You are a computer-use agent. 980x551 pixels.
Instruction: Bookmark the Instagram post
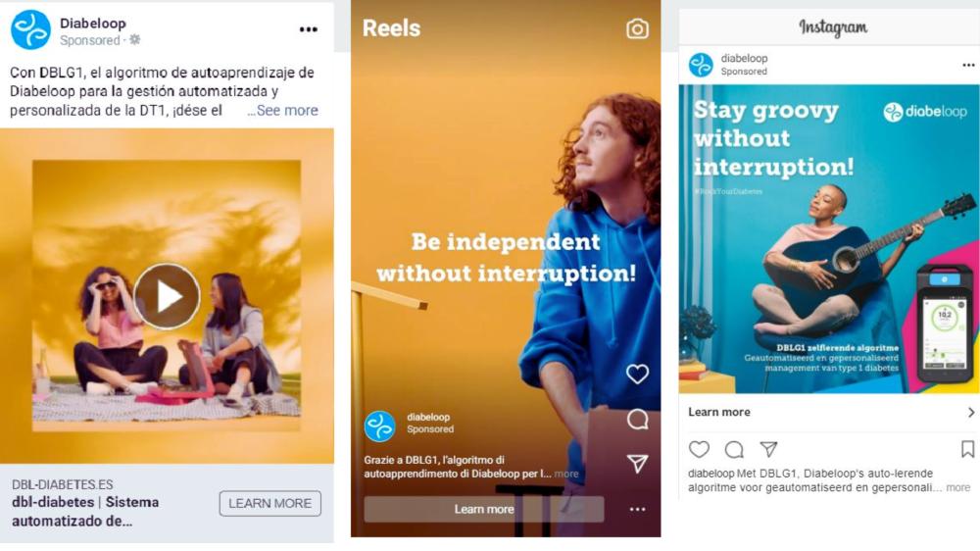(x=967, y=449)
